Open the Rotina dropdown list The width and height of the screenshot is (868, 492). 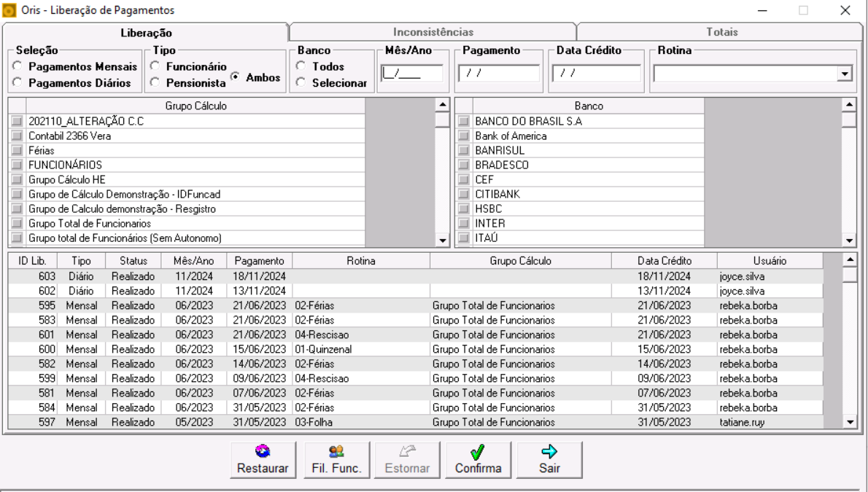(x=844, y=74)
